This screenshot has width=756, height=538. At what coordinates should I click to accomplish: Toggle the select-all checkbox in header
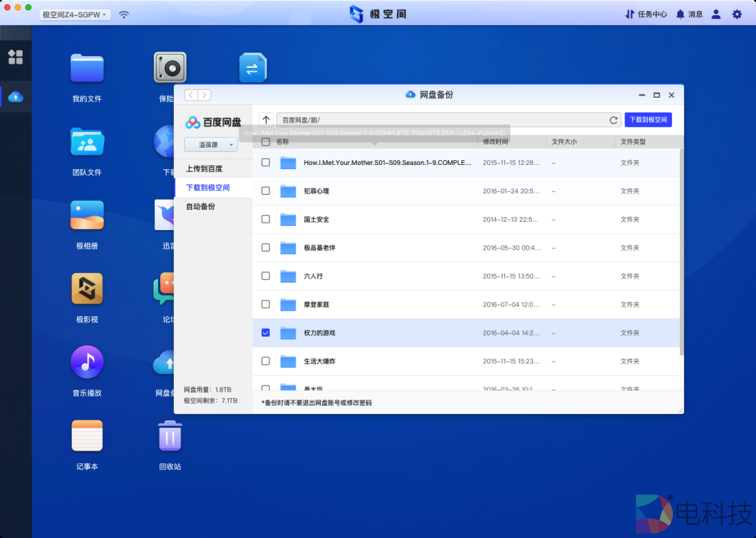point(265,141)
